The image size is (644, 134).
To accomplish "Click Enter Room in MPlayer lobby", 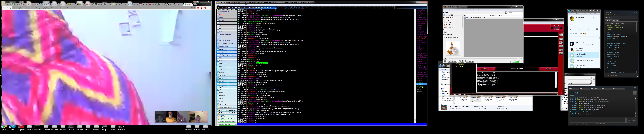I will point(485,69).
